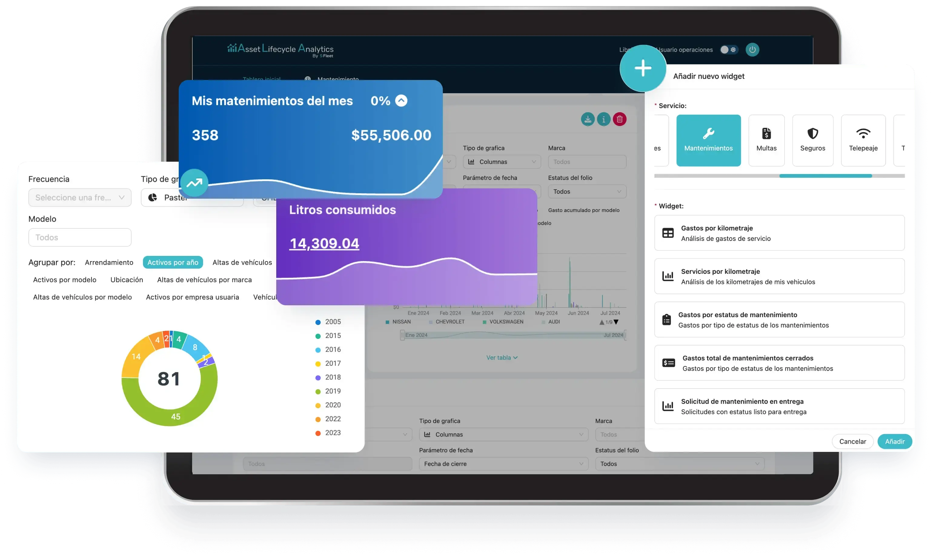Open lower Tipo de grafica Columnas dropdown
The height and width of the screenshot is (560, 932).
[503, 435]
